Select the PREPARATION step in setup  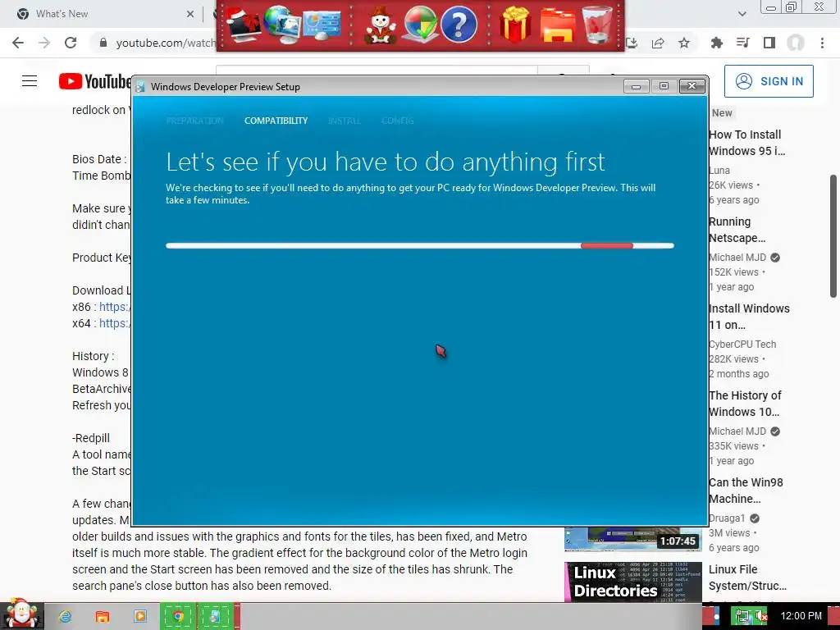click(194, 121)
